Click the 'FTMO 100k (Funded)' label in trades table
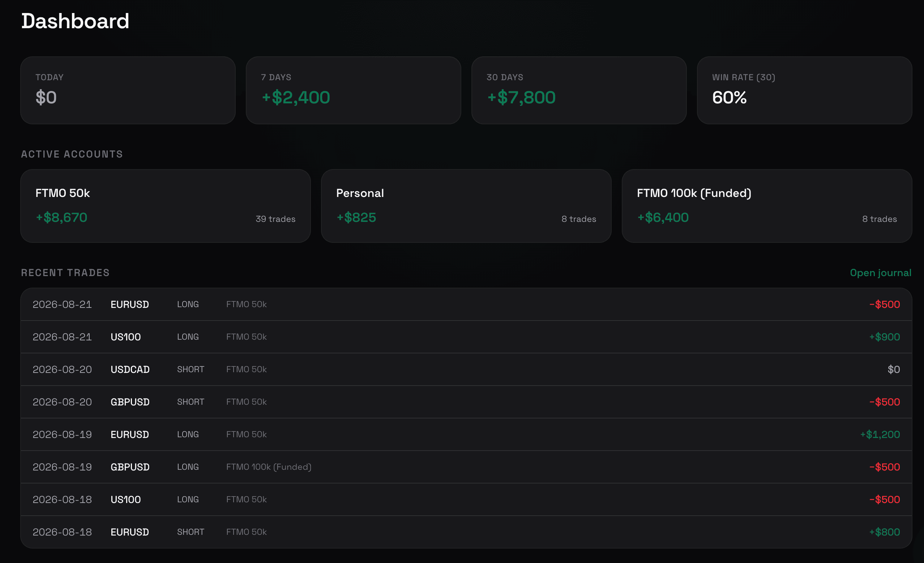This screenshot has height=563, width=924. pyautogui.click(x=269, y=467)
